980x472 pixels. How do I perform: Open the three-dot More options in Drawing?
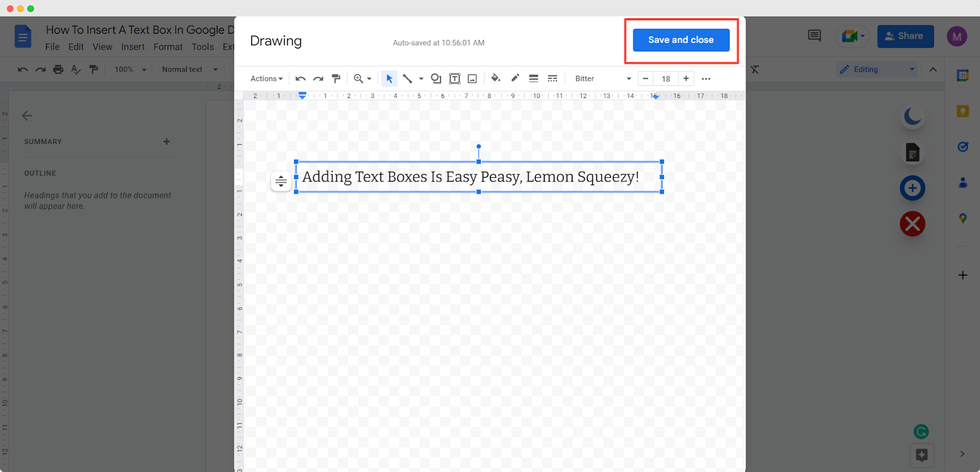click(x=706, y=78)
